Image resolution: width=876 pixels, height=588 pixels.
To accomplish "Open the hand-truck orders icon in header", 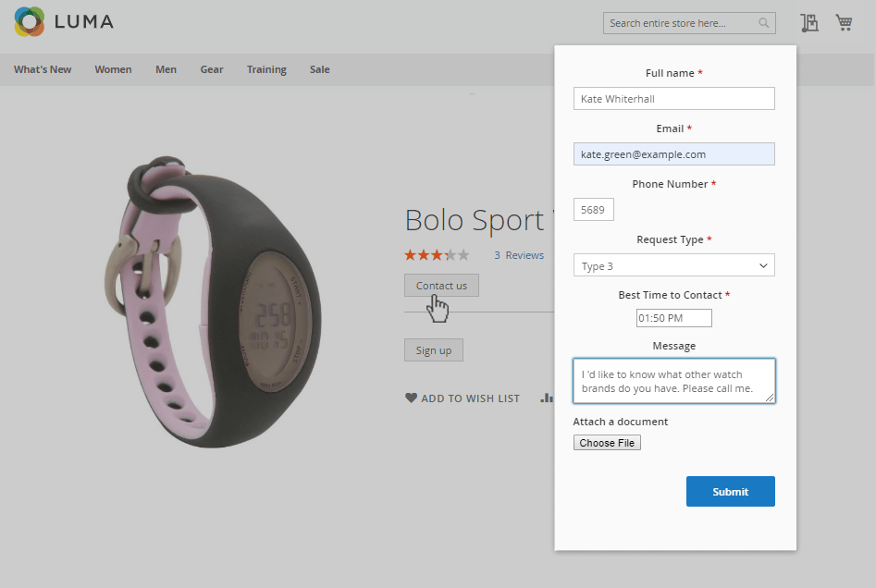I will coord(809,23).
